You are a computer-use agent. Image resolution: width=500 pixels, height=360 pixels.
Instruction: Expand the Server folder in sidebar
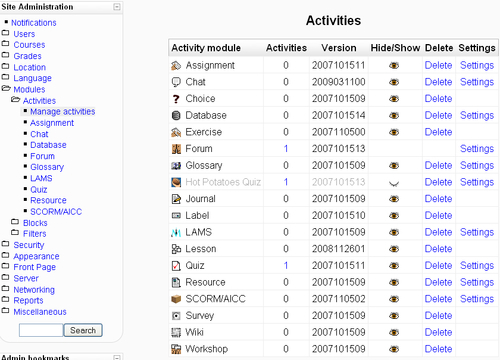(x=5, y=278)
